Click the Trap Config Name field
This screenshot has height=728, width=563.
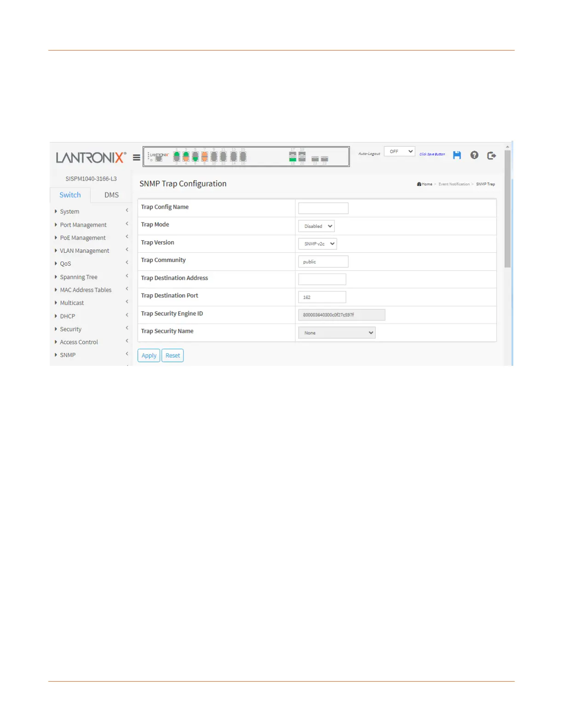323,208
